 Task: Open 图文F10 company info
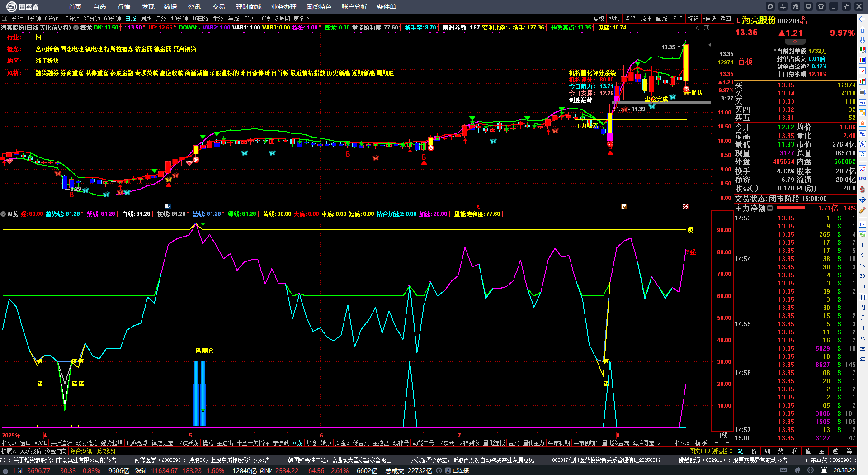coord(699,451)
